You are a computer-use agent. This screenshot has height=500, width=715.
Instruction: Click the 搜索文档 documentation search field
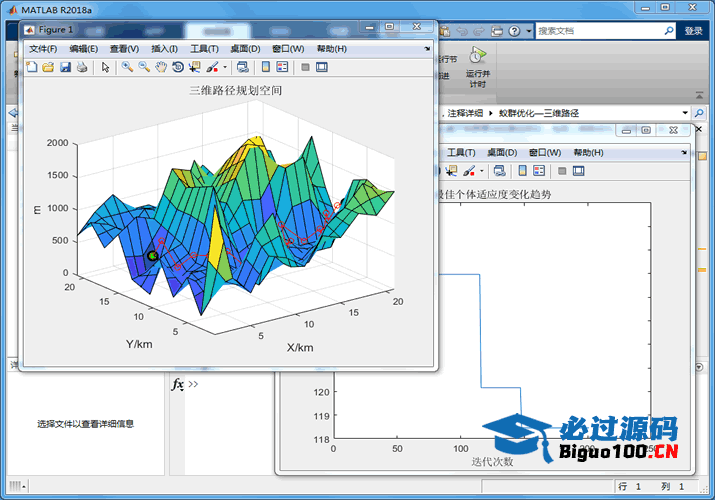pyautogui.click(x=595, y=31)
